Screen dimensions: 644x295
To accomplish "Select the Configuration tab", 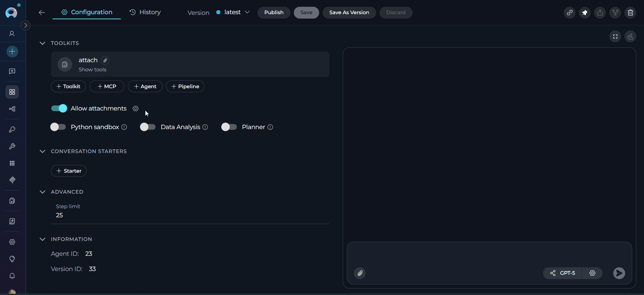I will [x=87, y=12].
